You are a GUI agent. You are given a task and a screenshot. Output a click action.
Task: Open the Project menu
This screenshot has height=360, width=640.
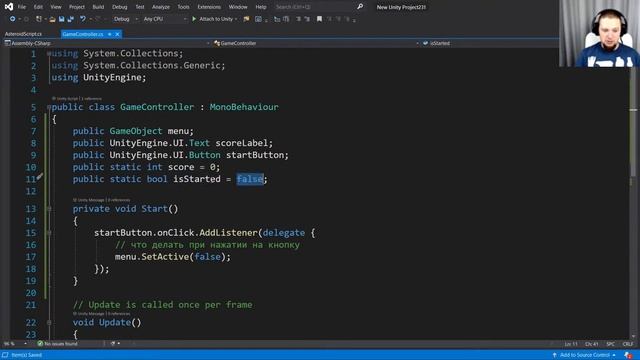pyautogui.click(x=77, y=7)
